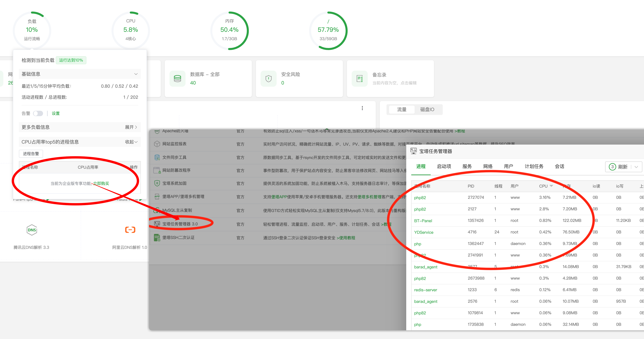
Task: Click the 堡塔SSH二次认证 icon
Action: click(x=157, y=238)
